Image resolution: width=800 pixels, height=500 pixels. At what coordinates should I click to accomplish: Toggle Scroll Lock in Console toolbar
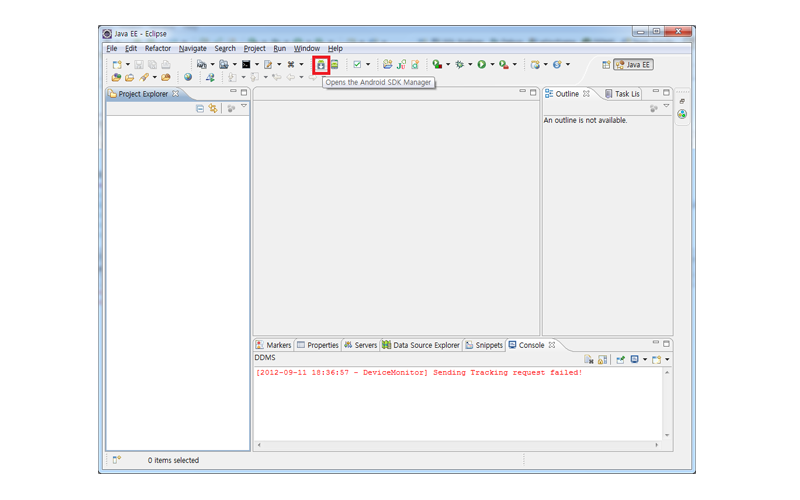pos(603,359)
